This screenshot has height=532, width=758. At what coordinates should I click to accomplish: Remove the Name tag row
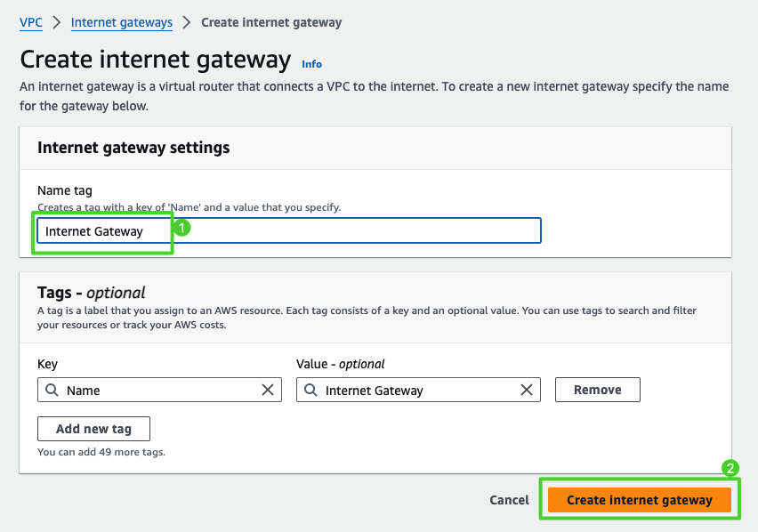coord(597,390)
